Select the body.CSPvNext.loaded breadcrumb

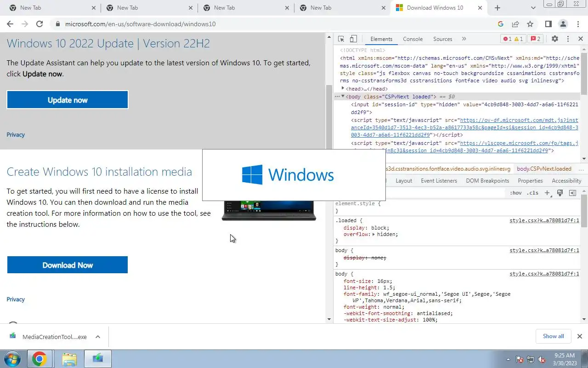point(544,169)
